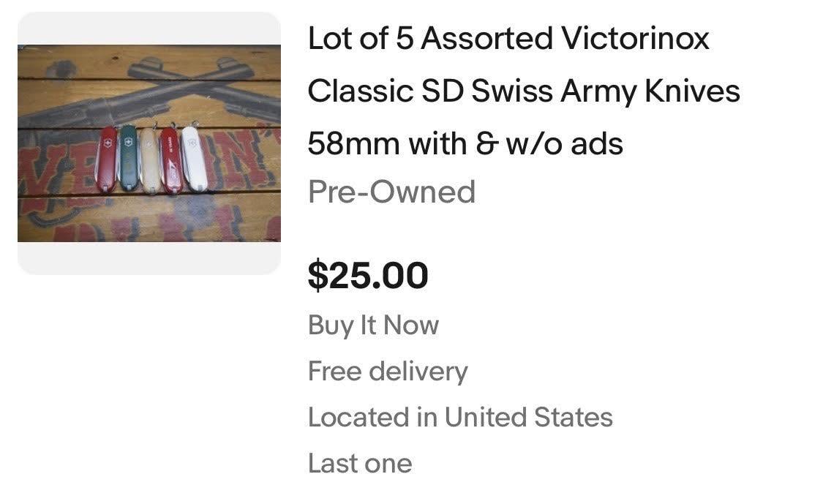Click the "Classic SD Swiss Army Knives" line
This screenshot has height=504, width=823.
pyautogui.click(x=523, y=91)
